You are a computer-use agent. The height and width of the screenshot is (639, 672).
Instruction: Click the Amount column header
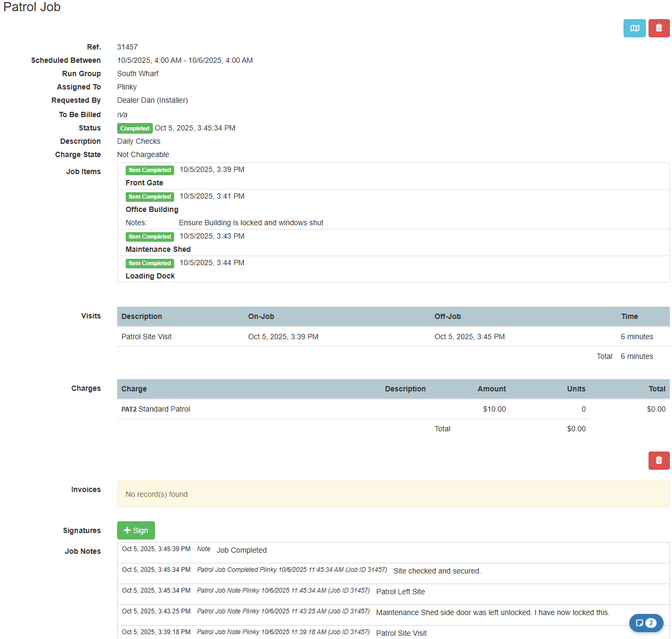[491, 389]
